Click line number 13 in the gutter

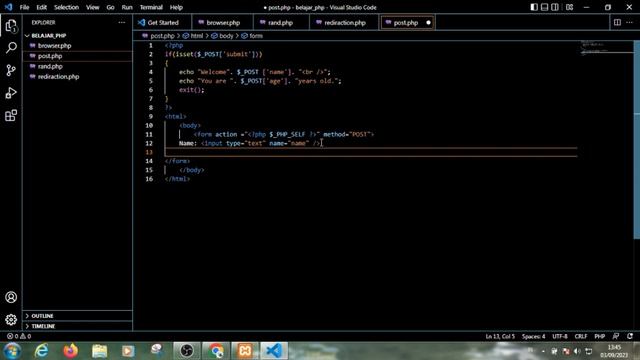point(149,152)
